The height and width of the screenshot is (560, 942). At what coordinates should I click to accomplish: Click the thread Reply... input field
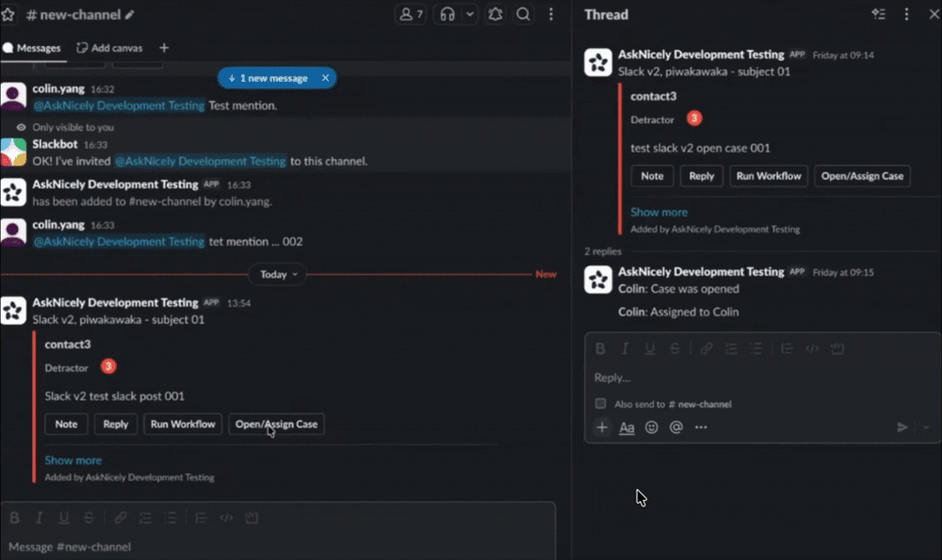(762, 377)
